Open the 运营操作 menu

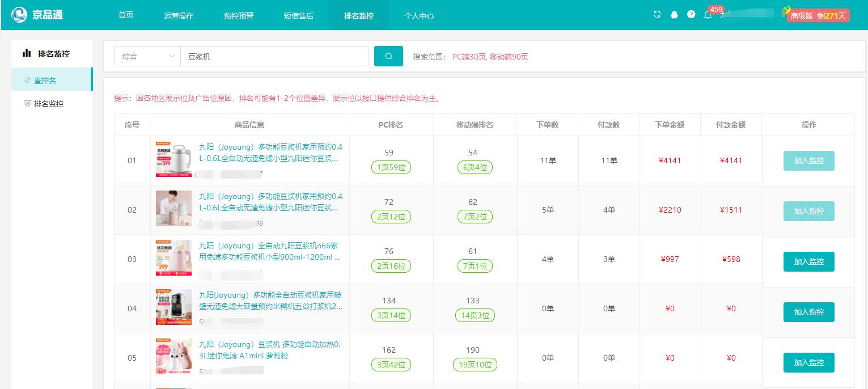coord(179,15)
